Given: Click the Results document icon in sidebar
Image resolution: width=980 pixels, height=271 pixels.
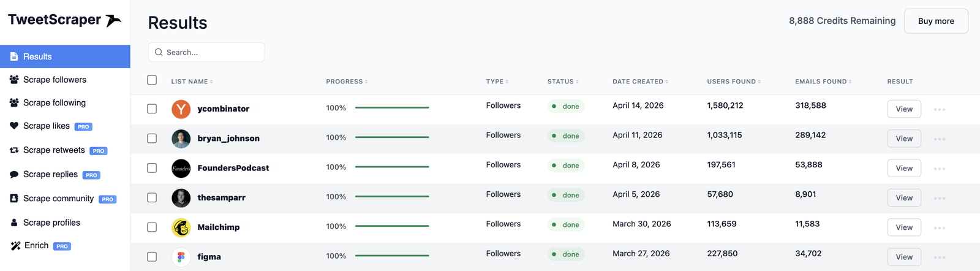Looking at the screenshot, I should (x=14, y=56).
